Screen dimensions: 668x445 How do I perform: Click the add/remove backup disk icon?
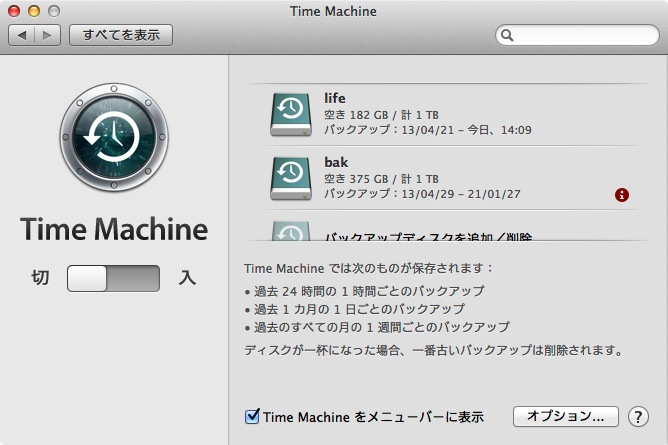(x=291, y=233)
